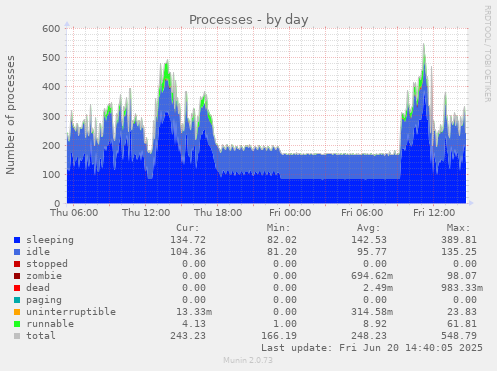Click sleeping current value 134.72
The image size is (497, 371).
point(188,240)
